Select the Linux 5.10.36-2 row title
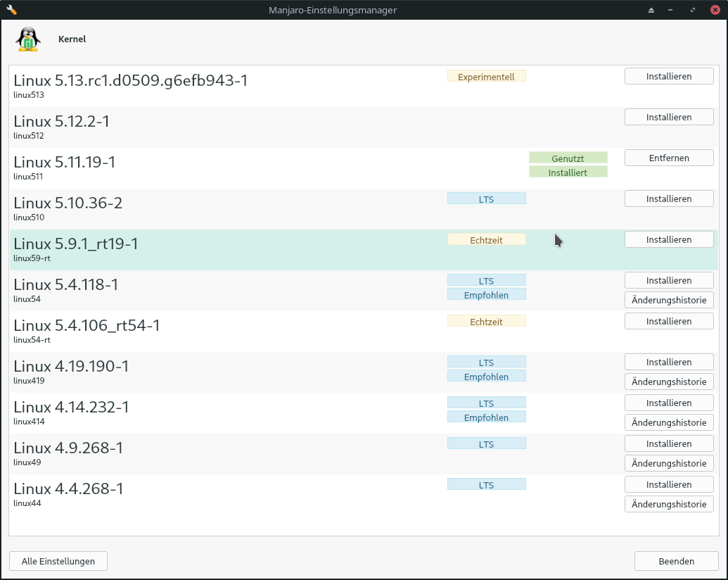Image resolution: width=728 pixels, height=580 pixels. click(68, 203)
